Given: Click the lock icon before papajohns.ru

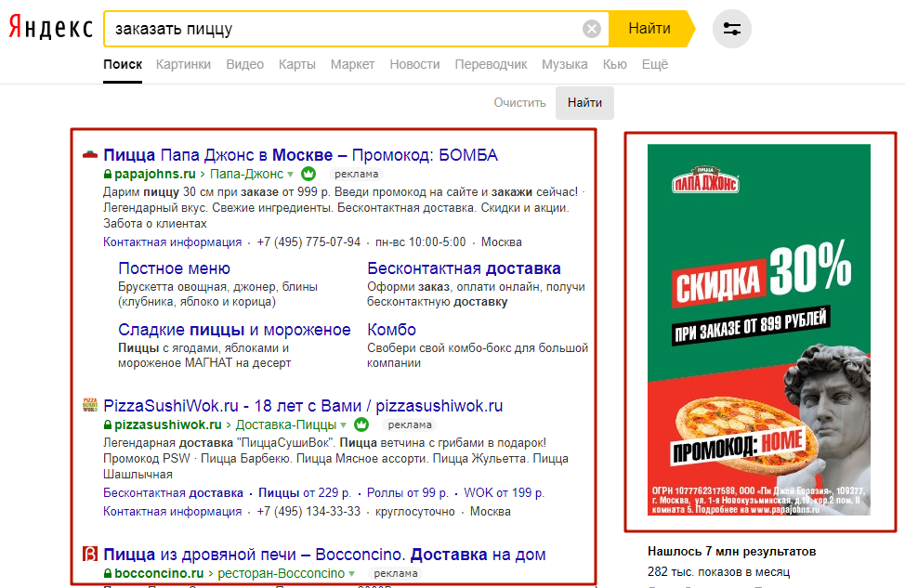Looking at the screenshot, I should click(108, 174).
